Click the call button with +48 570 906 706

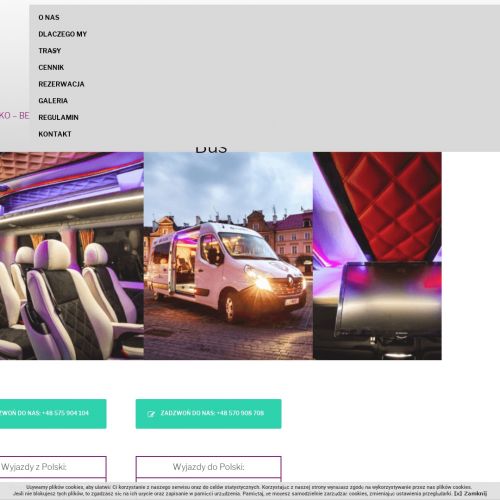pyautogui.click(x=208, y=414)
